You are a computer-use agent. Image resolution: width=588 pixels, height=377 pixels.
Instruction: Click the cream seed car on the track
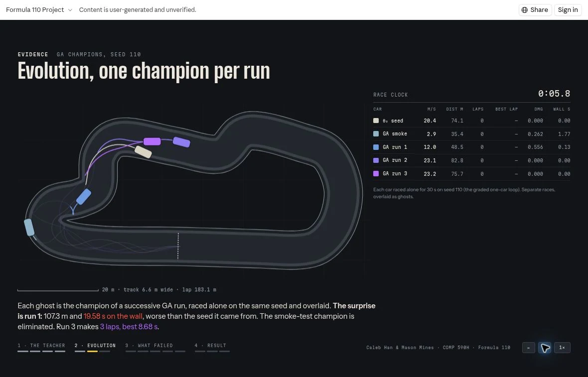click(143, 152)
